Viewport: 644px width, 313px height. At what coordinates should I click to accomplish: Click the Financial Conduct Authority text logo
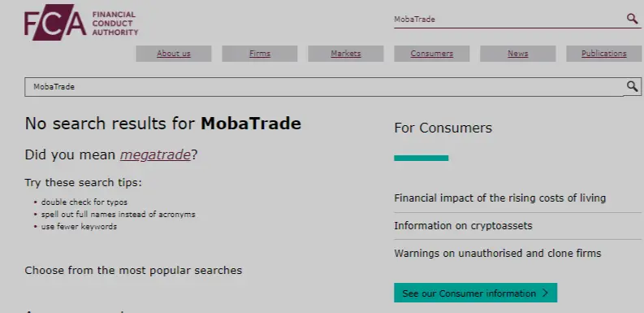115,24
